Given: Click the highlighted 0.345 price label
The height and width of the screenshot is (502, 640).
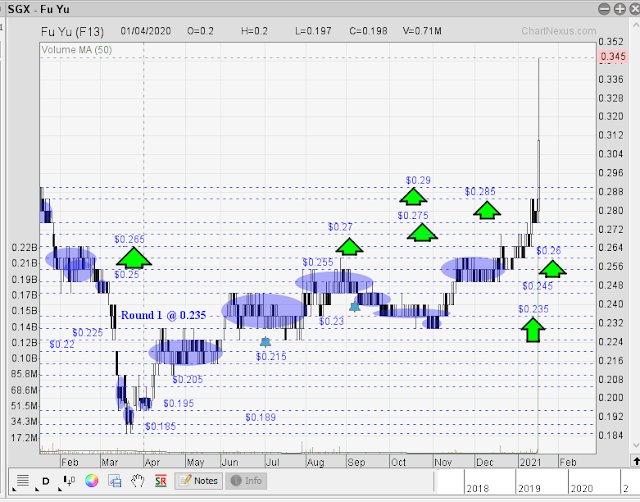Looking at the screenshot, I should click(613, 57).
